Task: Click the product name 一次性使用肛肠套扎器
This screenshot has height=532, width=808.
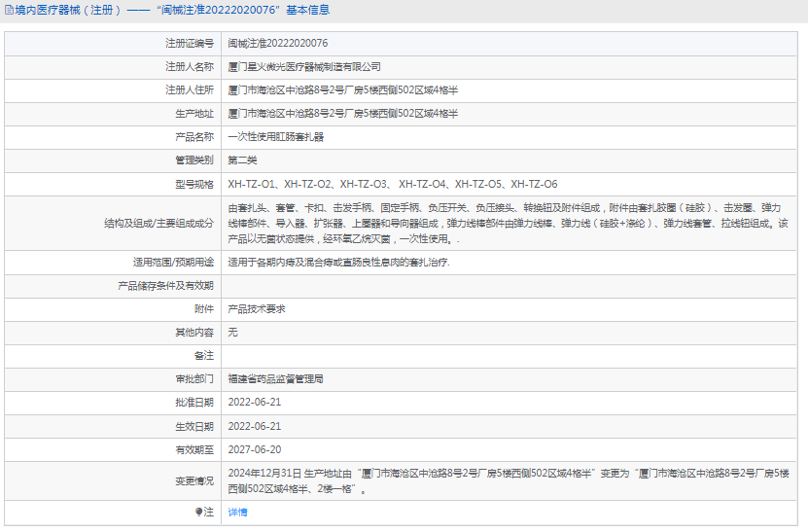Action: (276, 136)
